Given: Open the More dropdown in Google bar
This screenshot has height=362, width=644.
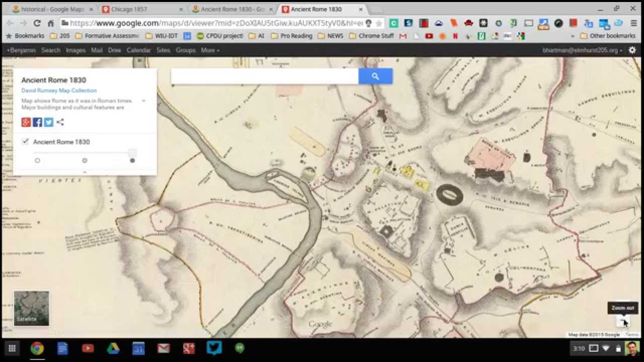Looking at the screenshot, I should point(210,50).
